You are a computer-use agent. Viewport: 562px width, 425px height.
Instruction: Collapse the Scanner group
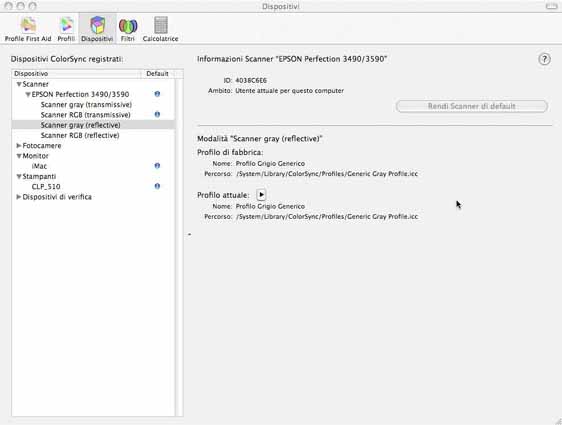[x=19, y=84]
